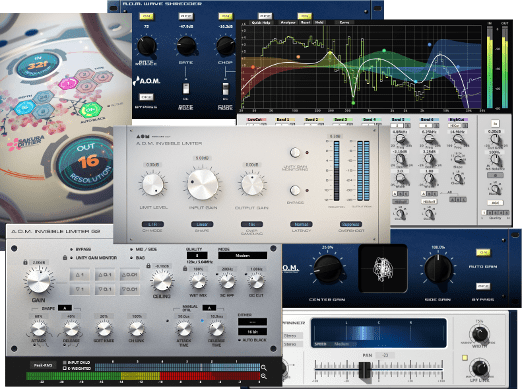This screenshot has width=522, height=389.
Task: Click the Analyzer tab in the EQ
Action: coord(287,22)
